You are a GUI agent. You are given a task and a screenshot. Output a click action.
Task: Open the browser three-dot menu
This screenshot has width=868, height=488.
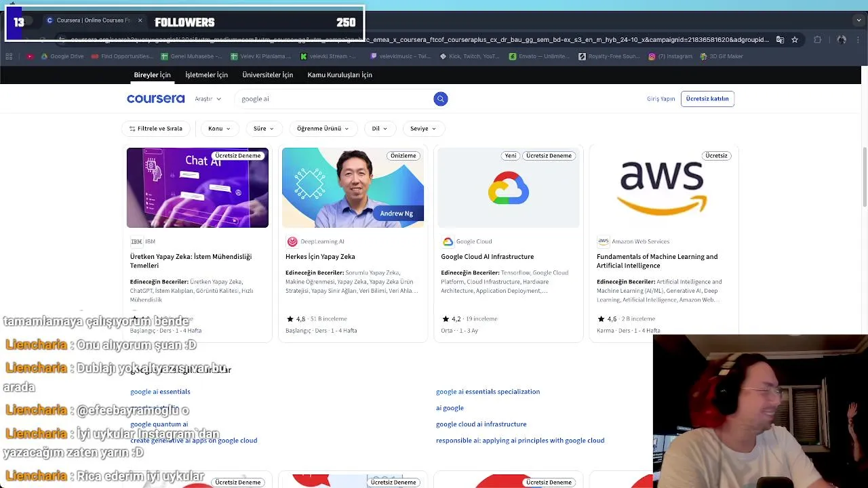click(x=859, y=40)
